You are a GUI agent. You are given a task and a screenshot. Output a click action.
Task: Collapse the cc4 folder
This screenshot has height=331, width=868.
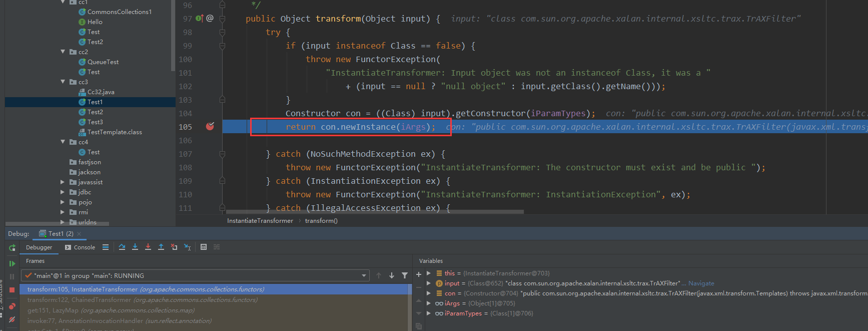pos(63,142)
